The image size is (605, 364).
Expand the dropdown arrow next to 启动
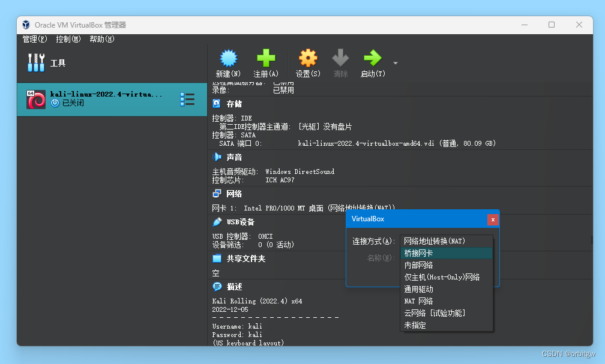point(396,63)
